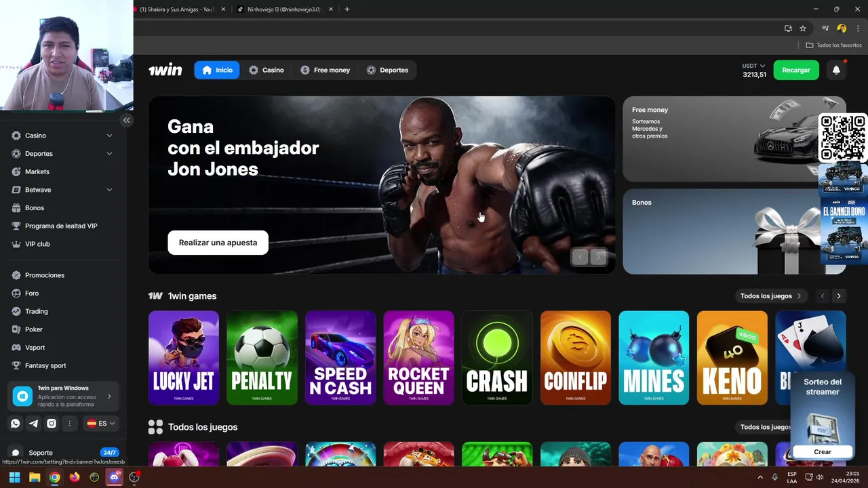Open Soporte 24/7 chat
Image resolution: width=868 pixels, height=488 pixels.
click(x=64, y=453)
